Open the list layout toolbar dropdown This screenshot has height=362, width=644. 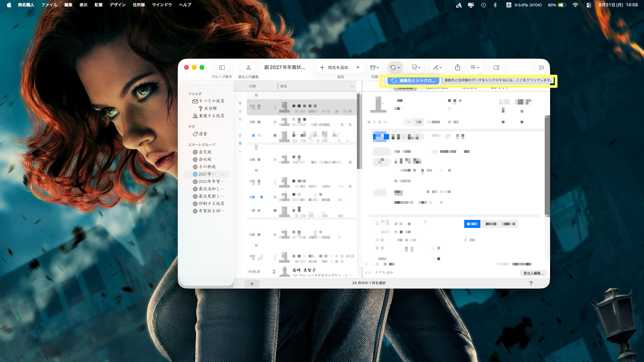pyautogui.click(x=475, y=67)
